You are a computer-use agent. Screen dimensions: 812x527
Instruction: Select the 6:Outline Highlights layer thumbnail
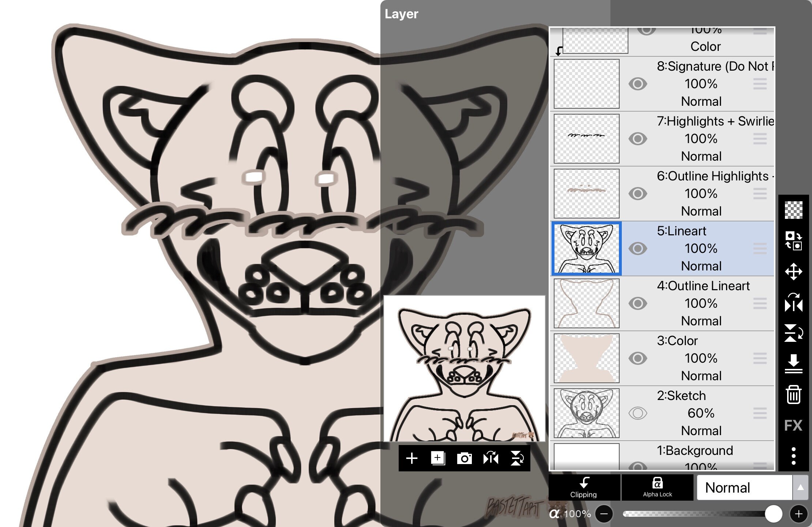tap(586, 194)
